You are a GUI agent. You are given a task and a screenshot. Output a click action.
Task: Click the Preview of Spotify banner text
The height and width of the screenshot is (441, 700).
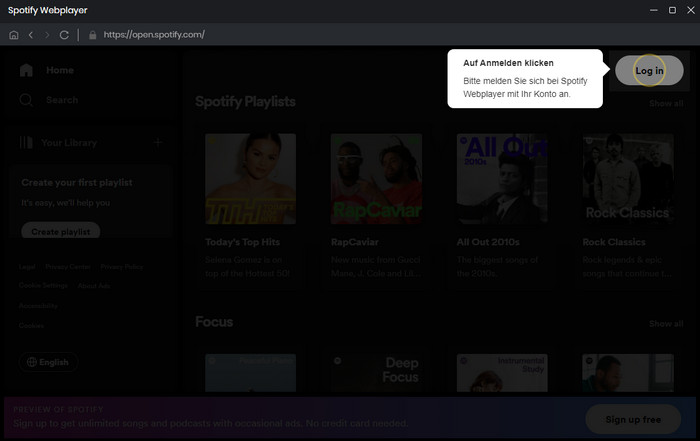click(58, 409)
